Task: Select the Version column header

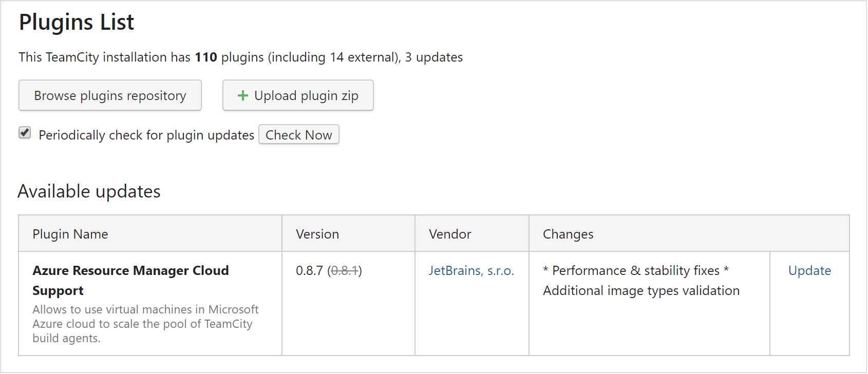Action: [349, 234]
